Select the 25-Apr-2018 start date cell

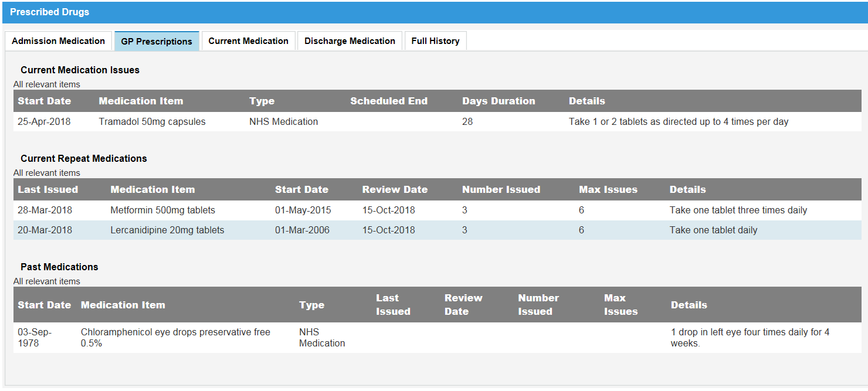click(x=44, y=122)
